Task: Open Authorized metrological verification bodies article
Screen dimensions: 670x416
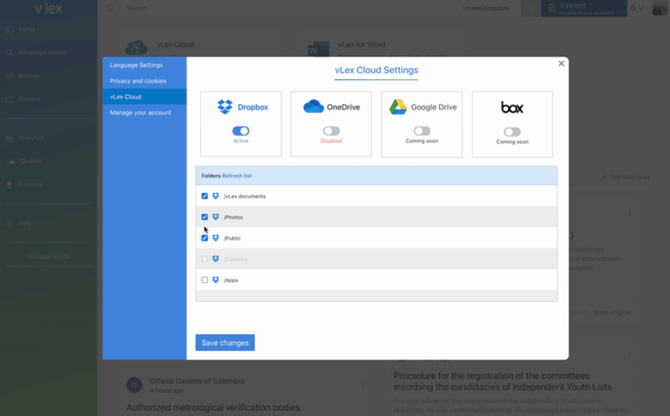Action: point(213,407)
